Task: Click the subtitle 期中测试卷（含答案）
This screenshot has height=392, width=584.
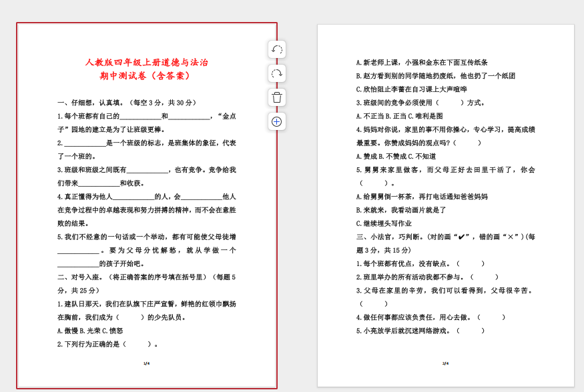Action: click(147, 76)
